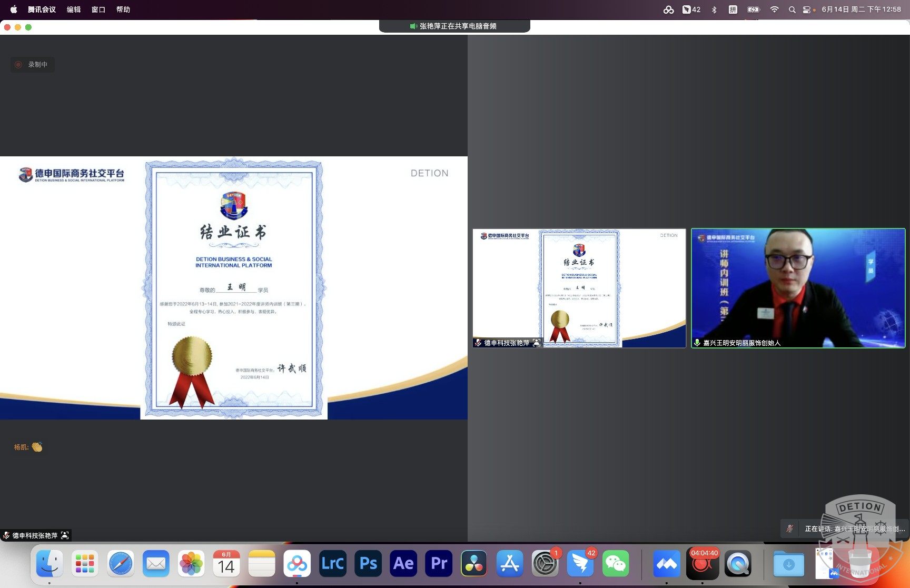The height and width of the screenshot is (588, 910).
Task: Launch Lightroom Classic from the Dock
Action: click(x=333, y=563)
